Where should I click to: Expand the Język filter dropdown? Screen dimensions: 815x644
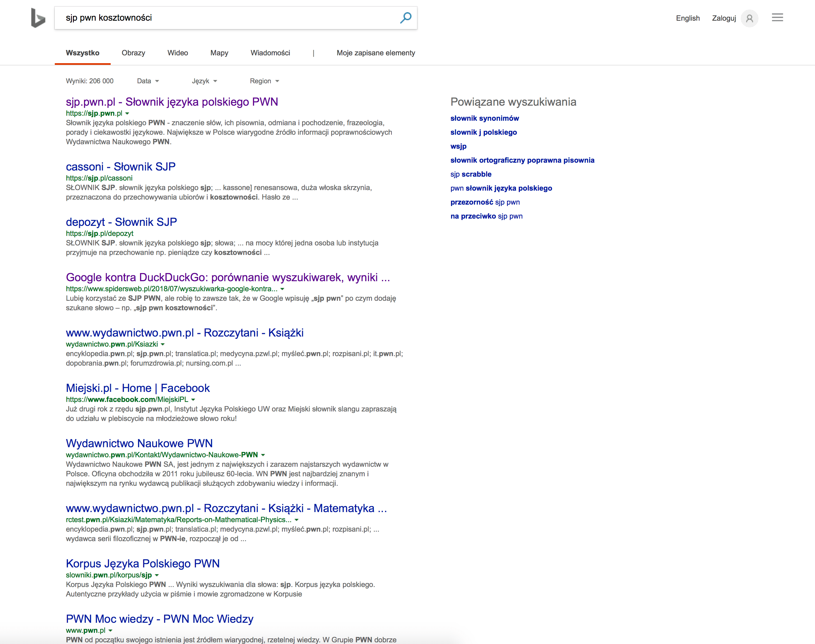coord(204,81)
